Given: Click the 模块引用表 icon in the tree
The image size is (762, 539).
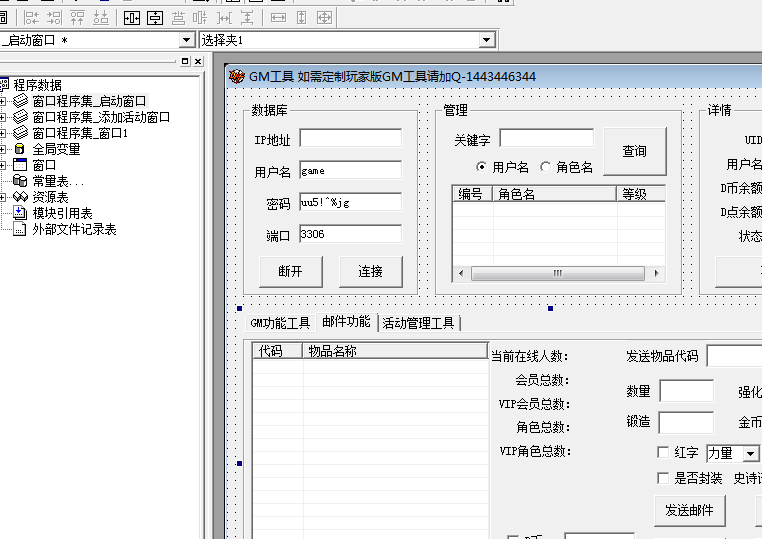Looking at the screenshot, I should (19, 213).
